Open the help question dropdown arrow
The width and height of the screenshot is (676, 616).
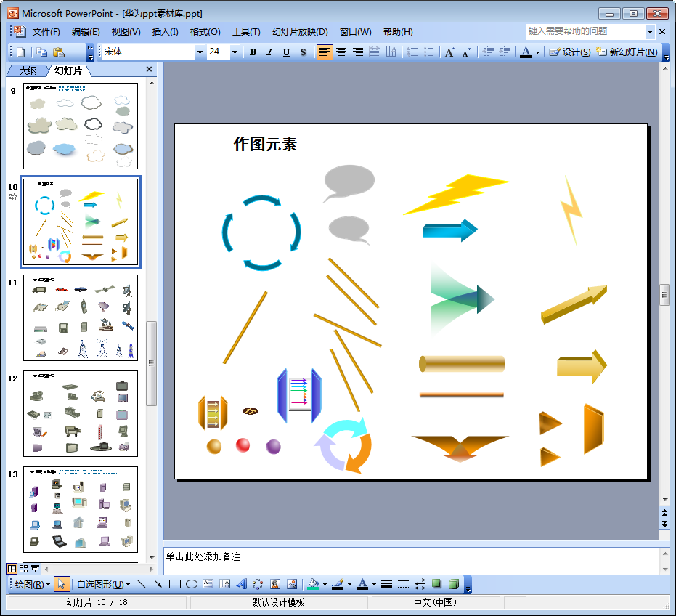coord(650,31)
